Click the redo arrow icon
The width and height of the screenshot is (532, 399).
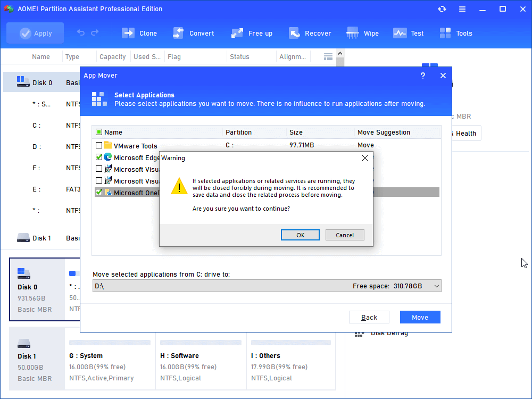tap(95, 32)
